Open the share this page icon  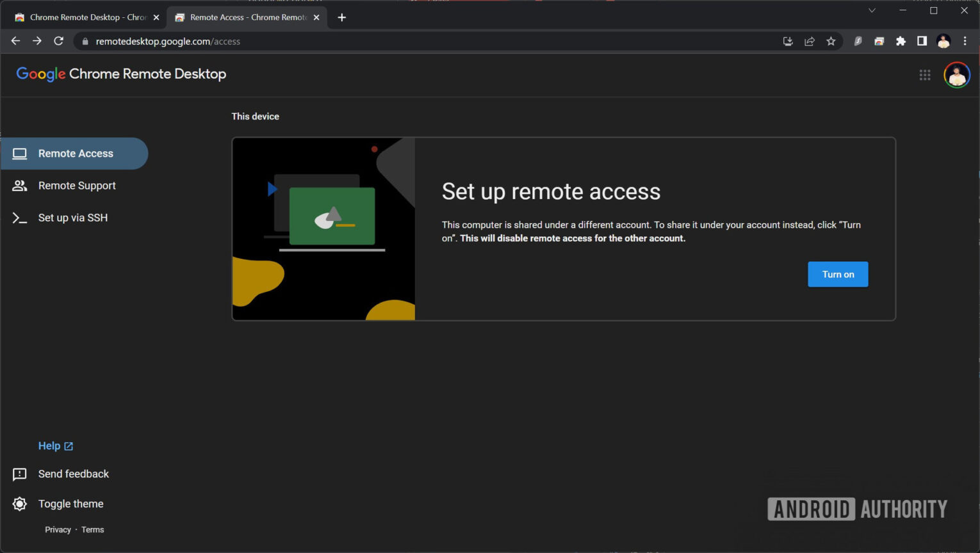click(x=809, y=41)
